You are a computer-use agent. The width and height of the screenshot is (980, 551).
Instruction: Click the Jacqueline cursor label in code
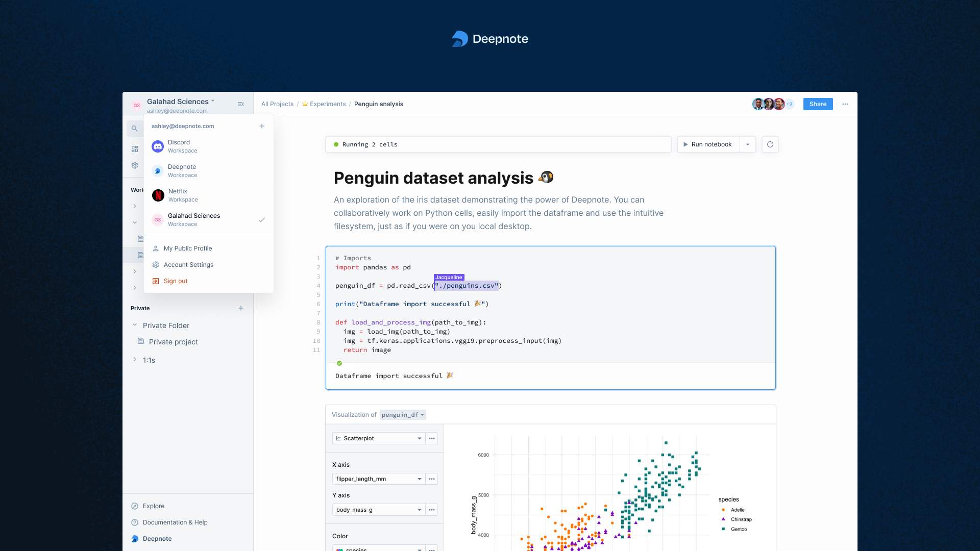pos(449,278)
